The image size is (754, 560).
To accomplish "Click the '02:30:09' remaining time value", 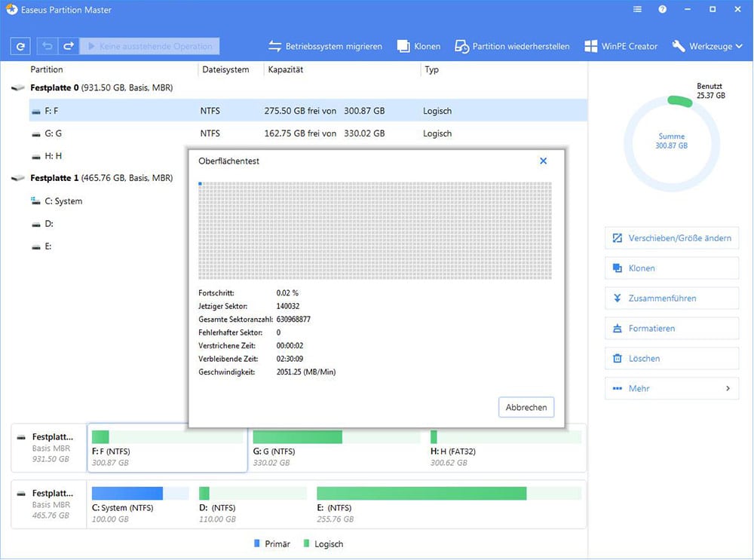I will pos(290,359).
